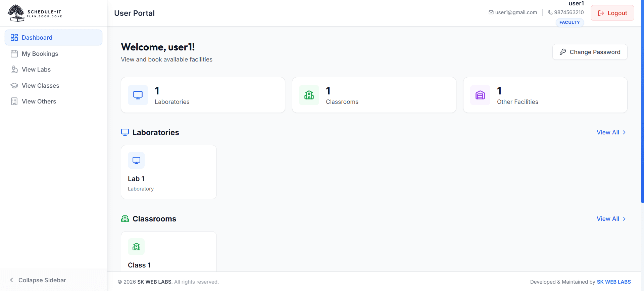644x291 pixels.
Task: Open My Bookings calendar icon
Action: 14,53
